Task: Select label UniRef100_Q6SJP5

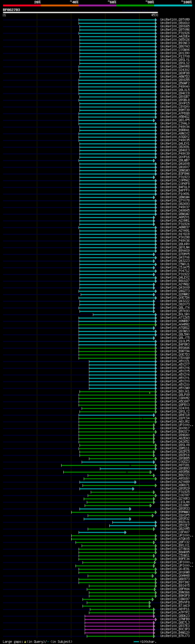Action: point(175,120)
